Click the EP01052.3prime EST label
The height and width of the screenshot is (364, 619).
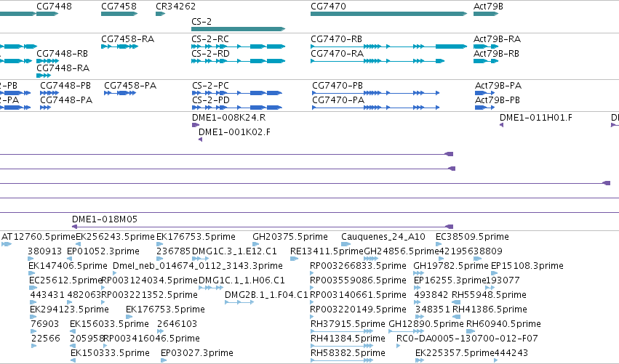click(103, 251)
